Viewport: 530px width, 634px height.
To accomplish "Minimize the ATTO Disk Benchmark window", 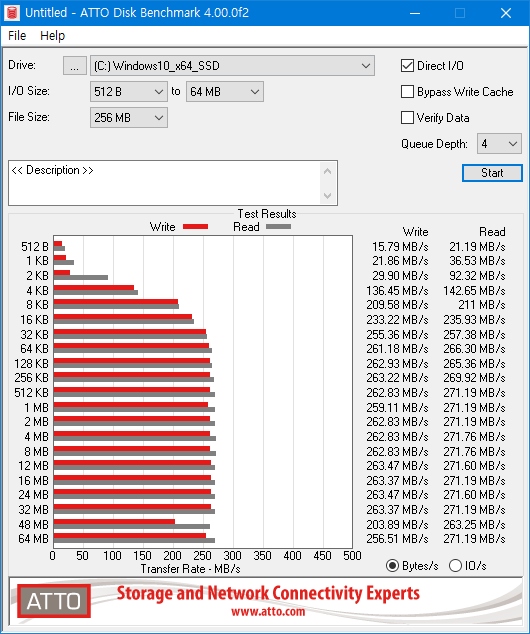I will (x=415, y=13).
